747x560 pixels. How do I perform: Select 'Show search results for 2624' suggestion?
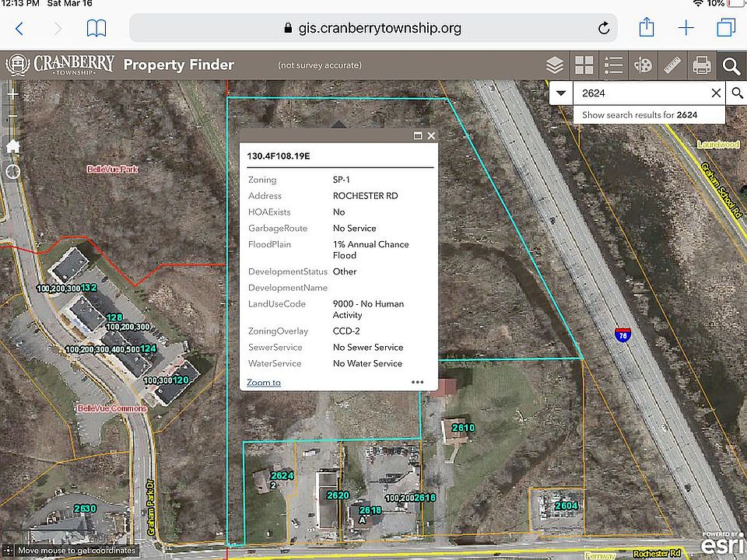click(640, 115)
